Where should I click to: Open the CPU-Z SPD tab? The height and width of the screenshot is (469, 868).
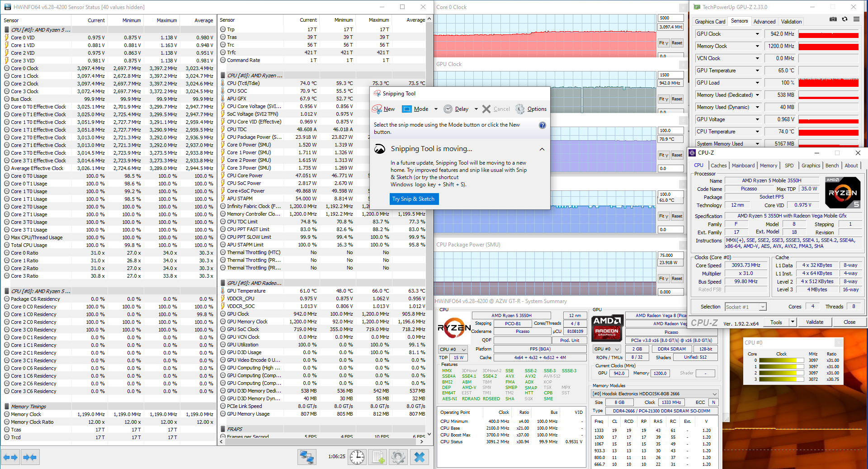pyautogui.click(x=789, y=166)
